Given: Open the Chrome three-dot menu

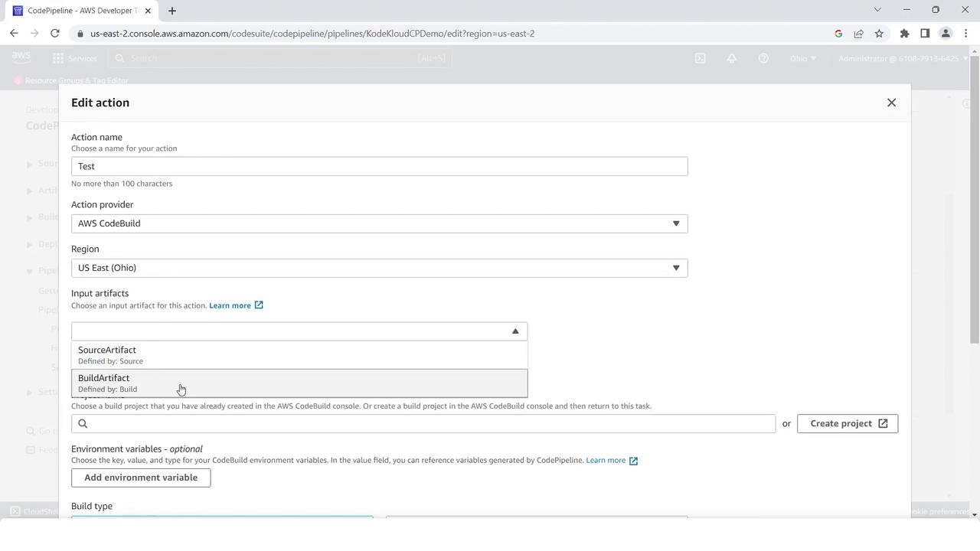Looking at the screenshot, I should [x=965, y=34].
